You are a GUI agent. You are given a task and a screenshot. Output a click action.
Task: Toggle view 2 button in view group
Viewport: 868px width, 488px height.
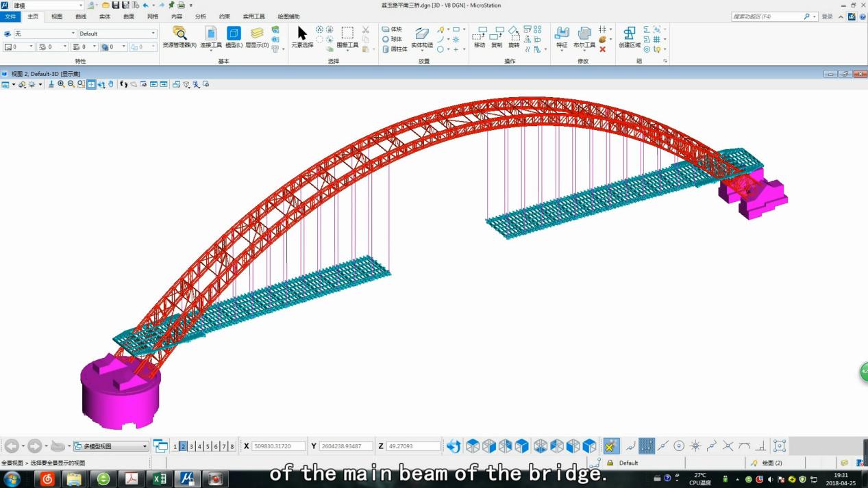point(183,446)
